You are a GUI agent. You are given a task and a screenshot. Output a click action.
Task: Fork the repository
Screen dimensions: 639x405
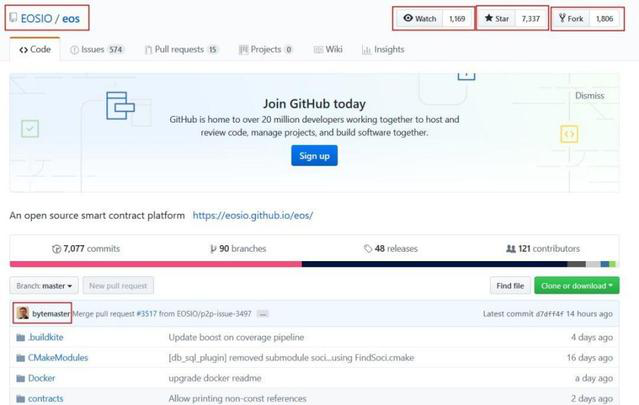pyautogui.click(x=571, y=18)
